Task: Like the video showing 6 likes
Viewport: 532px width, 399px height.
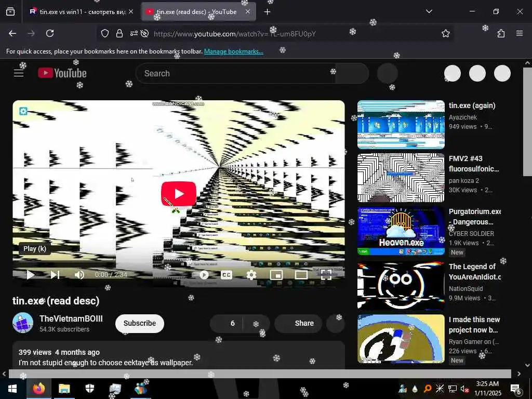Action: coord(227,323)
